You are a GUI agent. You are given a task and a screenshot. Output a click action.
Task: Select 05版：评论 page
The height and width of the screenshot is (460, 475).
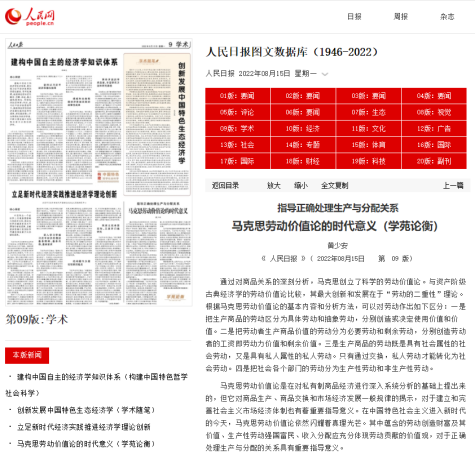237,112
